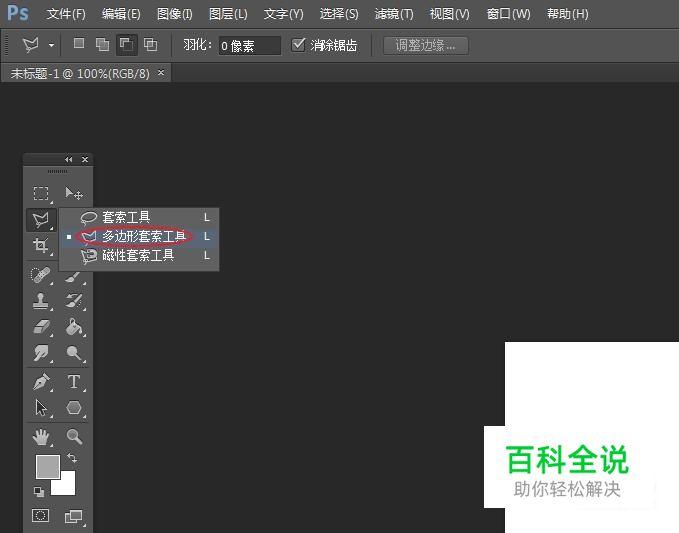
Task: Toggle the 消除锯齿 anti-alias checkbox
Action: pos(298,44)
